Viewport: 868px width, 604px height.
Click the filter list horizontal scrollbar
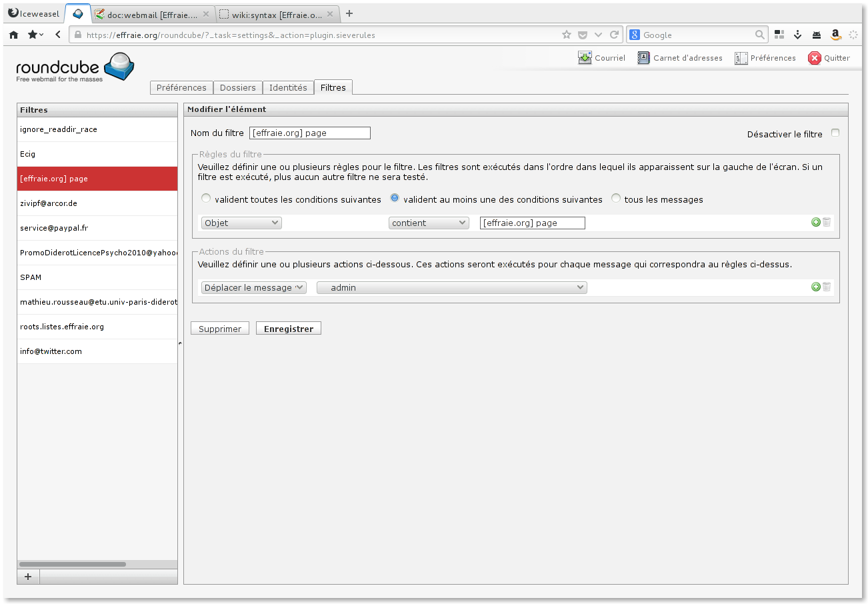click(x=73, y=564)
